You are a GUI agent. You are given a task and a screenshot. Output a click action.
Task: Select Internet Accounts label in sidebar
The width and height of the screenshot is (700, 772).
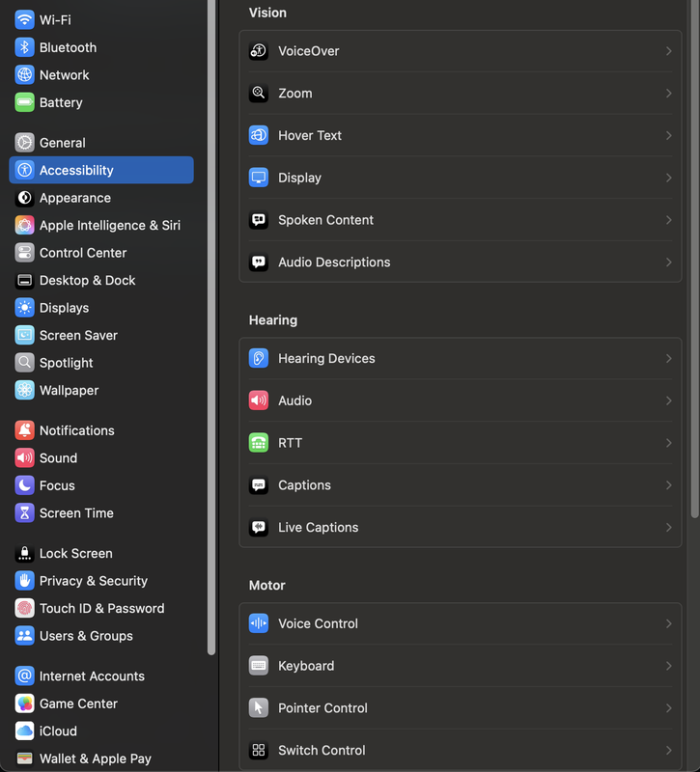[92, 676]
